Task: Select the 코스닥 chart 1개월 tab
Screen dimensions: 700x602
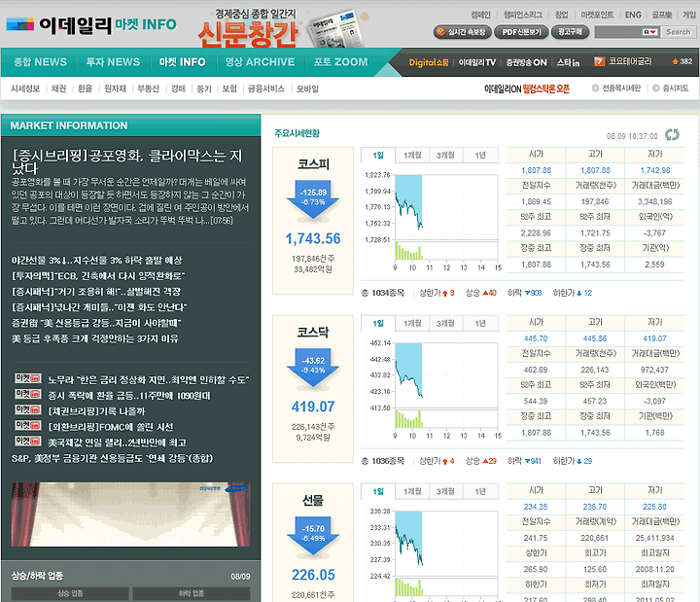Action: (x=412, y=323)
